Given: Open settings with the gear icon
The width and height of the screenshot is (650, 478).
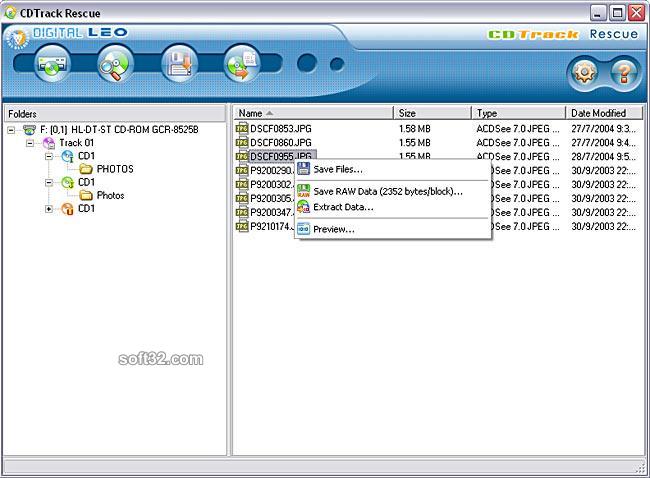Looking at the screenshot, I should [x=585, y=73].
